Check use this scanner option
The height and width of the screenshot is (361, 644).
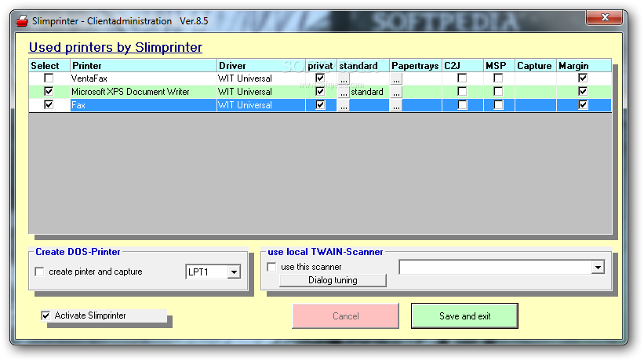[x=271, y=267]
